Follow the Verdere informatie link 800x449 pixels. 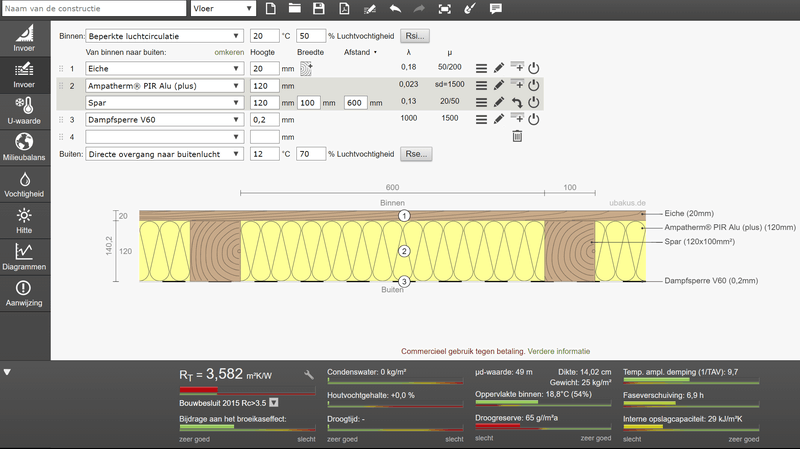560,351
